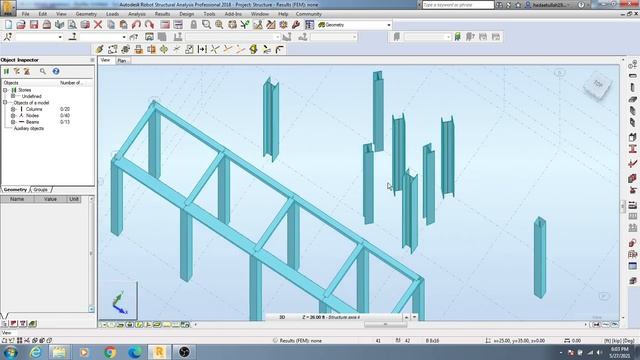
Task: Expand the Columns tree node
Action: click(13, 109)
